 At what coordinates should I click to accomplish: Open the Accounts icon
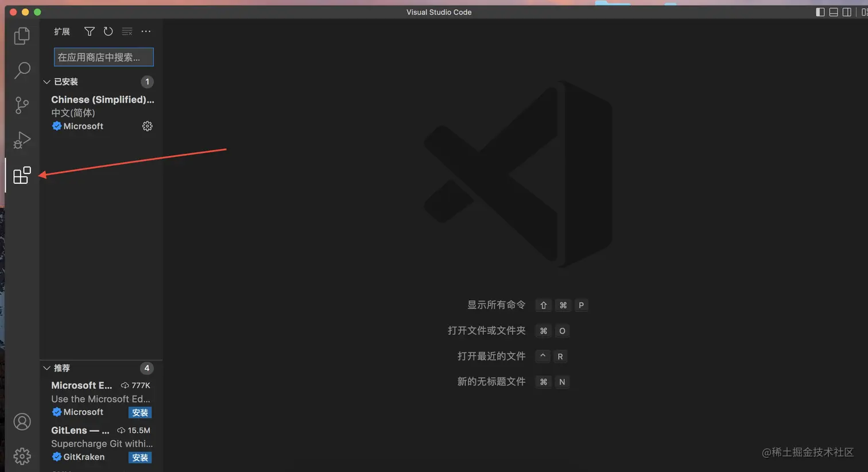tap(22, 421)
